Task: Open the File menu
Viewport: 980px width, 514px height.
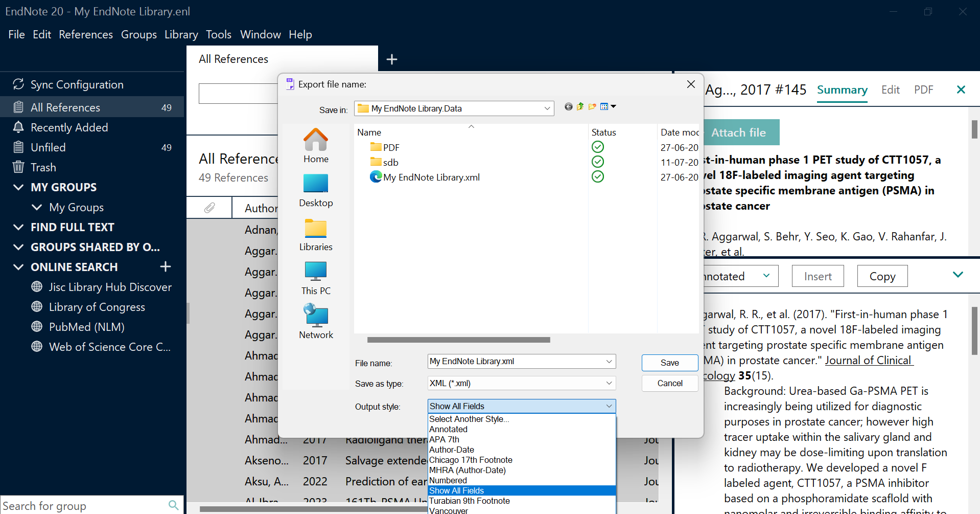Action: pos(16,34)
